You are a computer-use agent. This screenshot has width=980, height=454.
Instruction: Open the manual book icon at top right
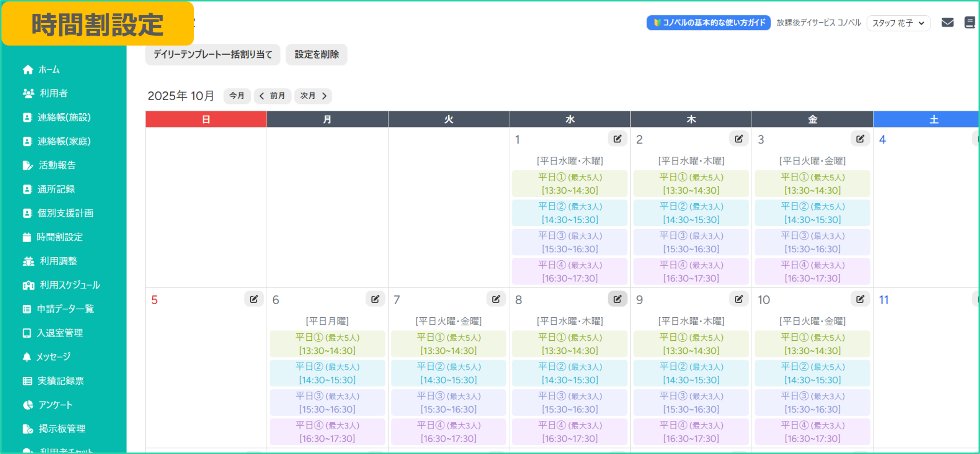coord(969,23)
